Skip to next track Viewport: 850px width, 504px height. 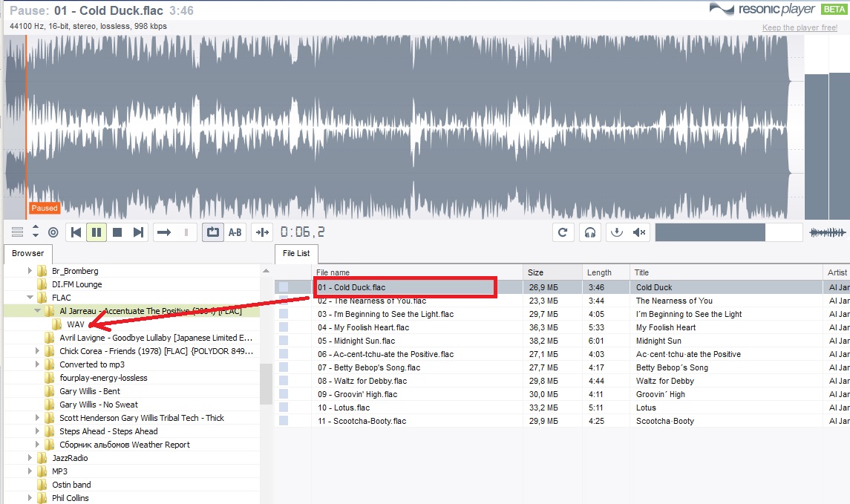(138, 232)
